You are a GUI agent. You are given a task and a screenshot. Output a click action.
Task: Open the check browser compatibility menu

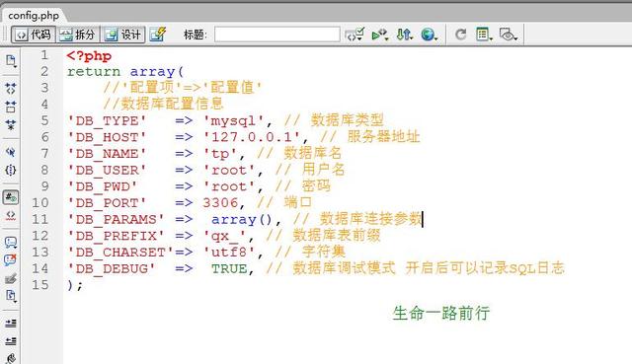[x=355, y=35]
